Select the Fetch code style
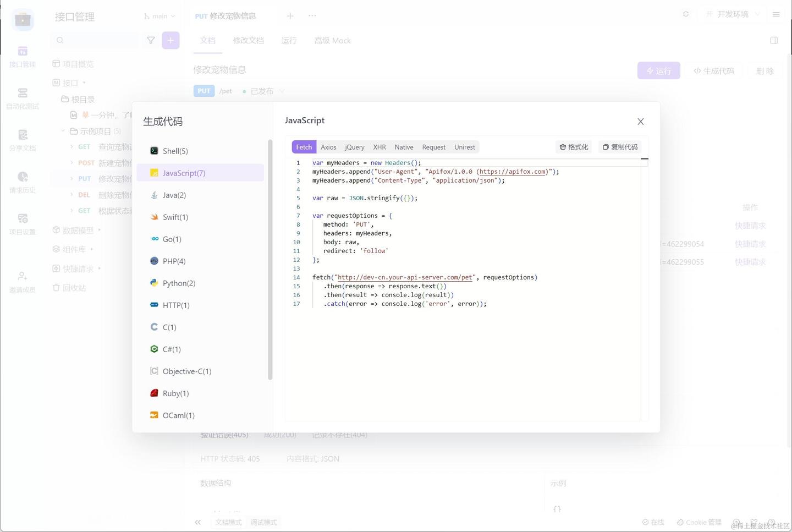 pyautogui.click(x=304, y=147)
